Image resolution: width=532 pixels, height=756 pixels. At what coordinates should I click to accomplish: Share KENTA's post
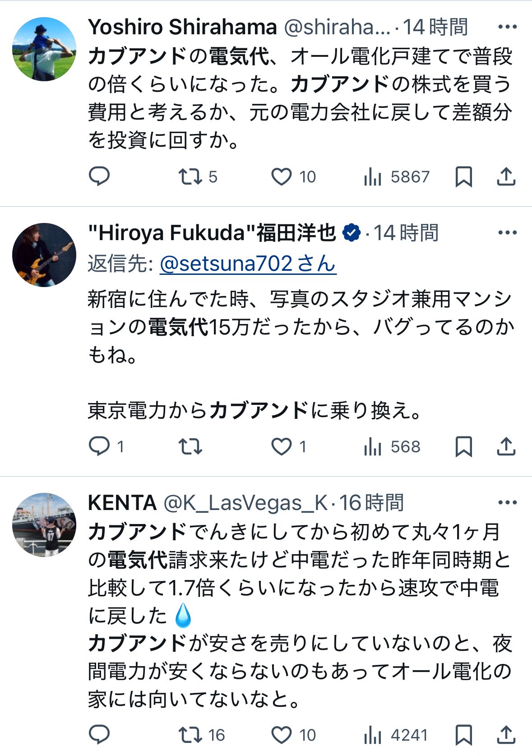(x=506, y=735)
